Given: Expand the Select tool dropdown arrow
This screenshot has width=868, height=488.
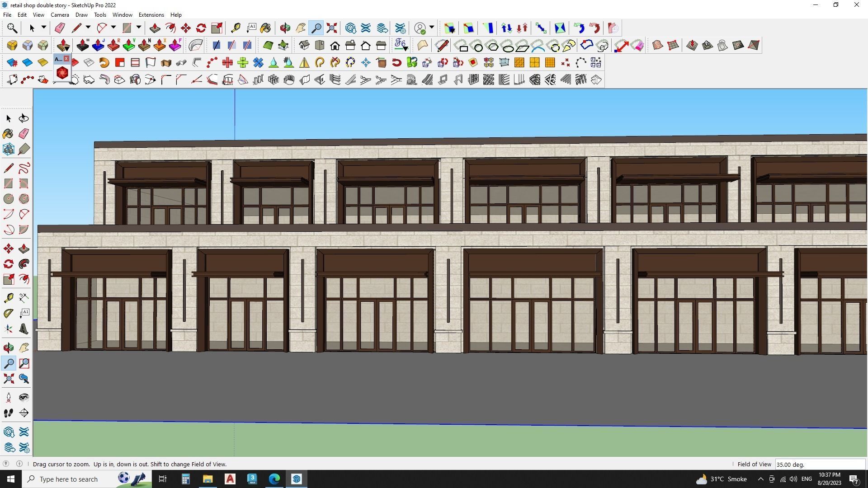Looking at the screenshot, I should coord(44,28).
